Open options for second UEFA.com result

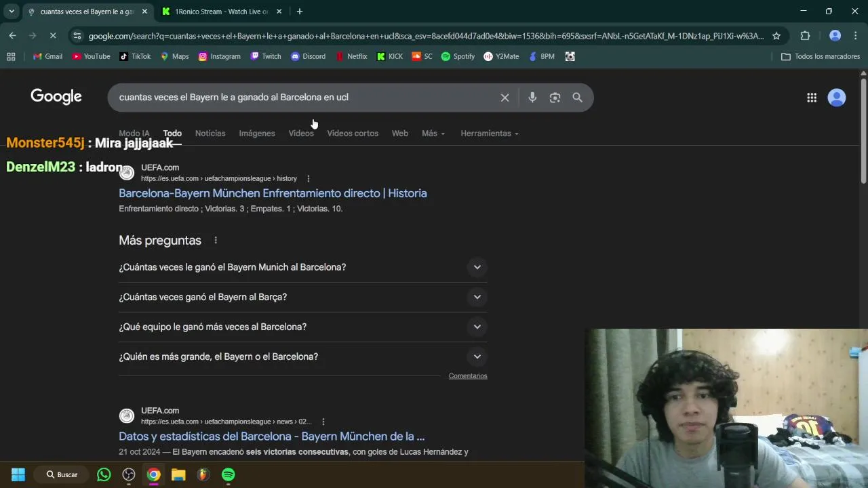click(323, 422)
